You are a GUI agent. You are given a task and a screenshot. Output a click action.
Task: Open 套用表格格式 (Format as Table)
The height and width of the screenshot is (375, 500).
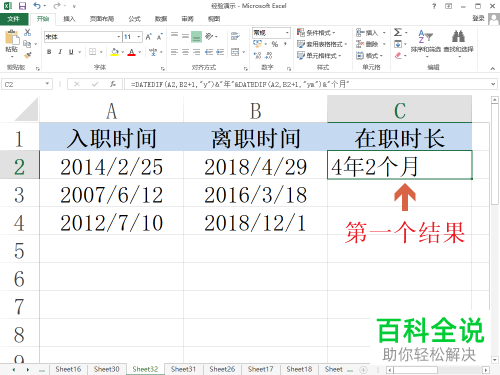(322, 44)
